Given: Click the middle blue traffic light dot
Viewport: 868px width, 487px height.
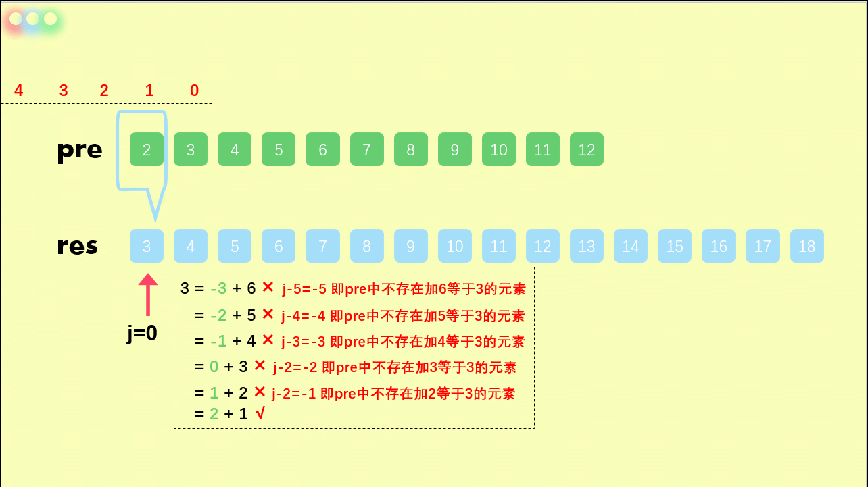Looking at the screenshot, I should (x=32, y=19).
